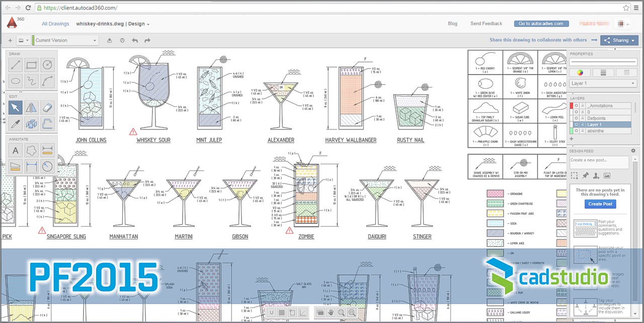Click the Create Post button
This screenshot has height=323, width=644.
[x=600, y=204]
